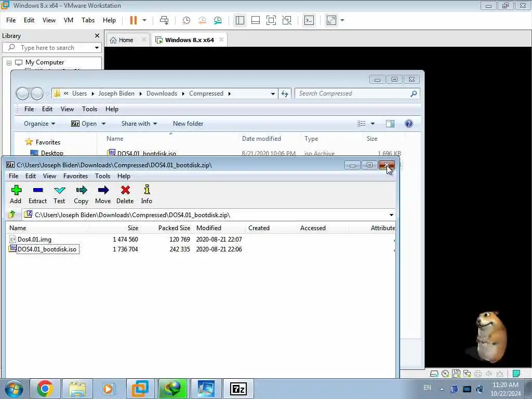Close the VMware Library panel

pos(97,36)
